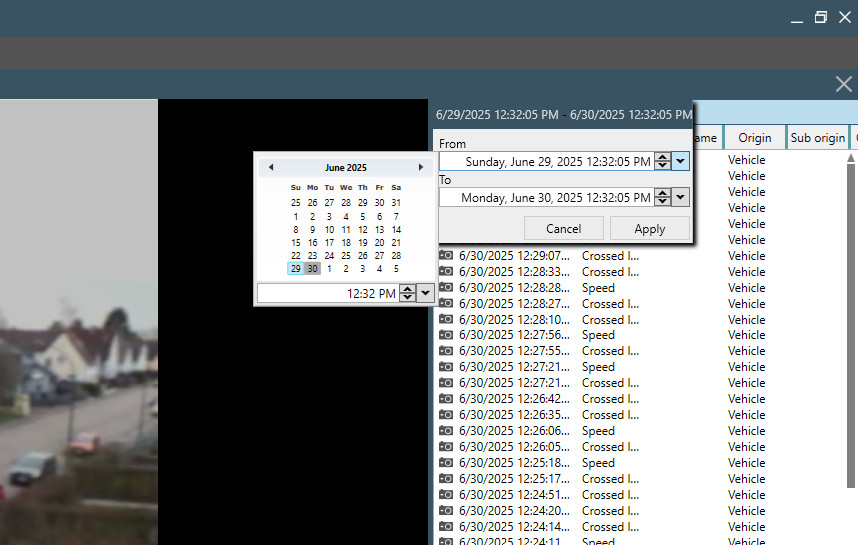This screenshot has width=858, height=545.
Task: Click the To date stepper arrows
Action: (x=662, y=198)
